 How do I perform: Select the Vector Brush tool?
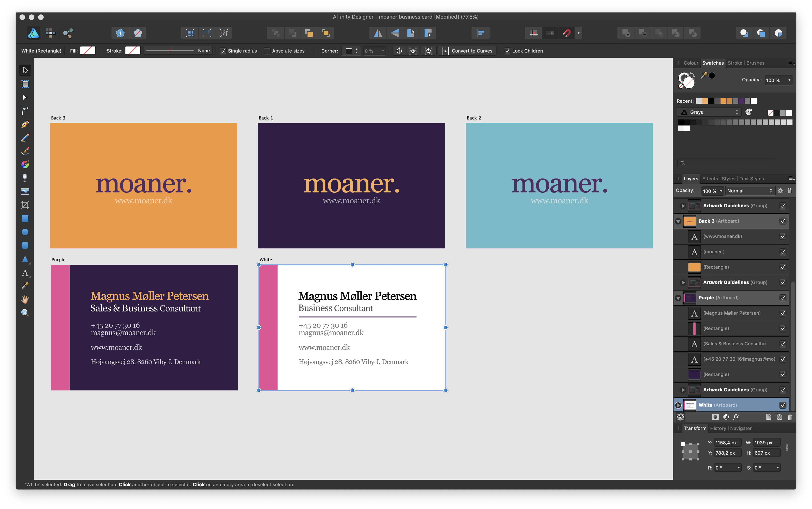(25, 151)
